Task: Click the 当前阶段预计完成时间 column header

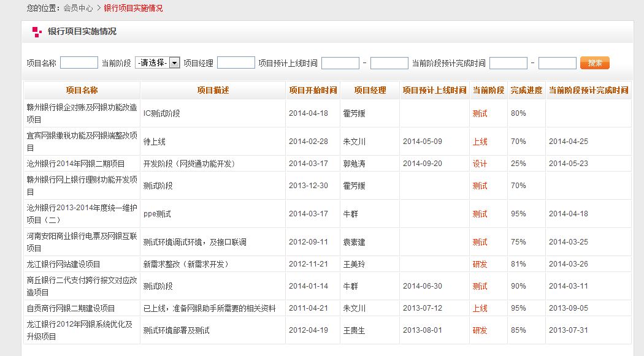Action: pos(589,90)
